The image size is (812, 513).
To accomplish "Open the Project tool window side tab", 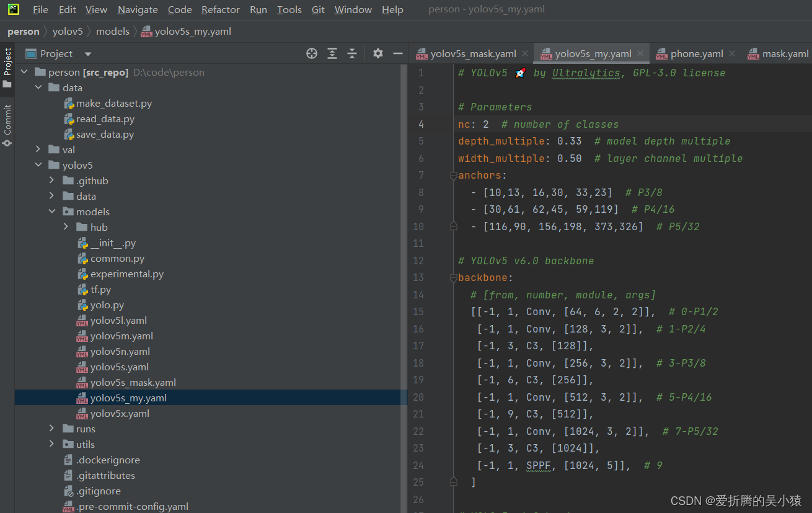I will [x=7, y=67].
